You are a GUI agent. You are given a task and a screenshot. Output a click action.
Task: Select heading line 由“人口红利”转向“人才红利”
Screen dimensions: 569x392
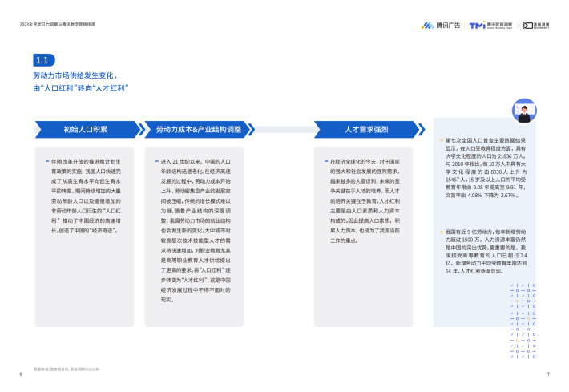click(81, 88)
